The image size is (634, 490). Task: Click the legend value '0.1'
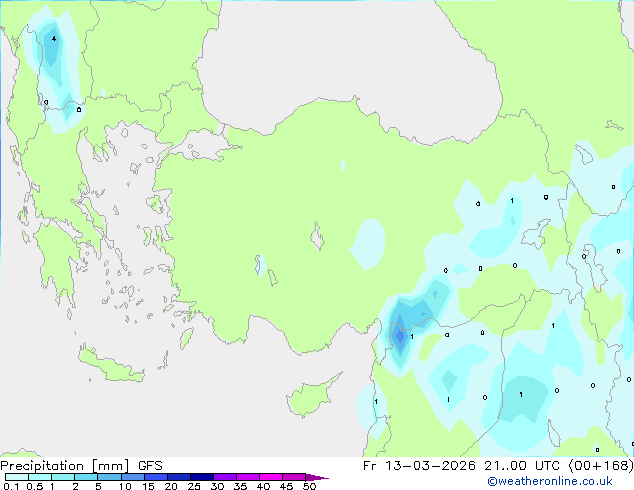11,486
